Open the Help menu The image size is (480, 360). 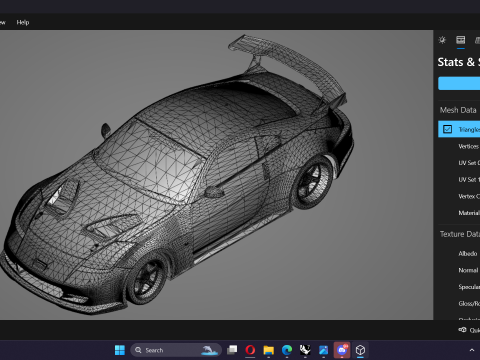(23, 22)
